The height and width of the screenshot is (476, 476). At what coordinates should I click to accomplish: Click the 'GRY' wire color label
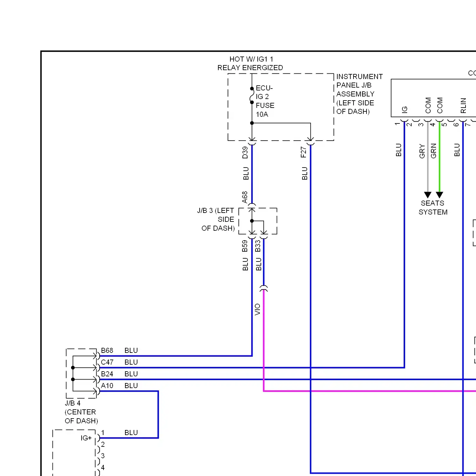point(422,151)
